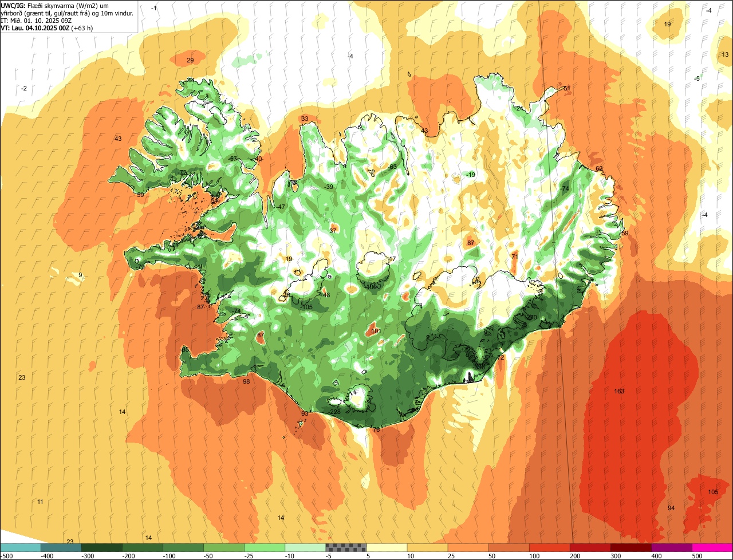Viewport: 733px width, 560px height.
Task: Click the light green -25 to -10 swatch
Action: [265, 547]
